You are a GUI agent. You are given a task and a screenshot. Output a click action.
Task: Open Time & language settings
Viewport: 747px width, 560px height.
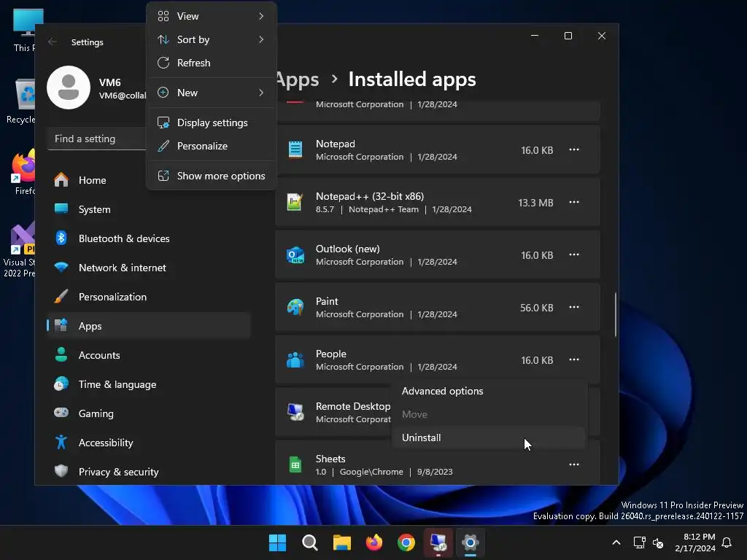tap(149, 384)
